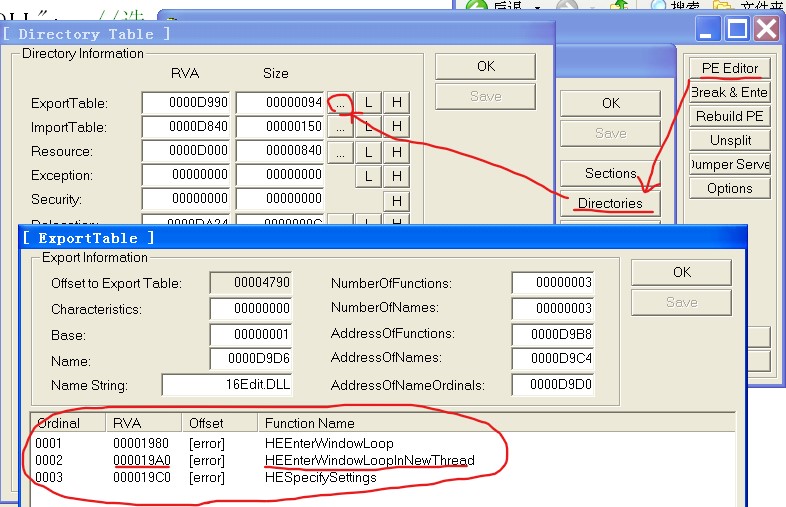Open the Directories dialog

point(610,203)
